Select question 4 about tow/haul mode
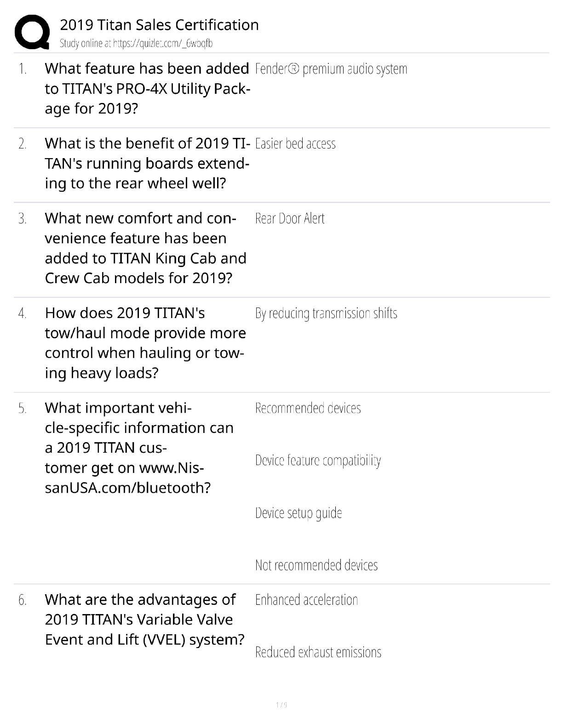 (x=145, y=342)
